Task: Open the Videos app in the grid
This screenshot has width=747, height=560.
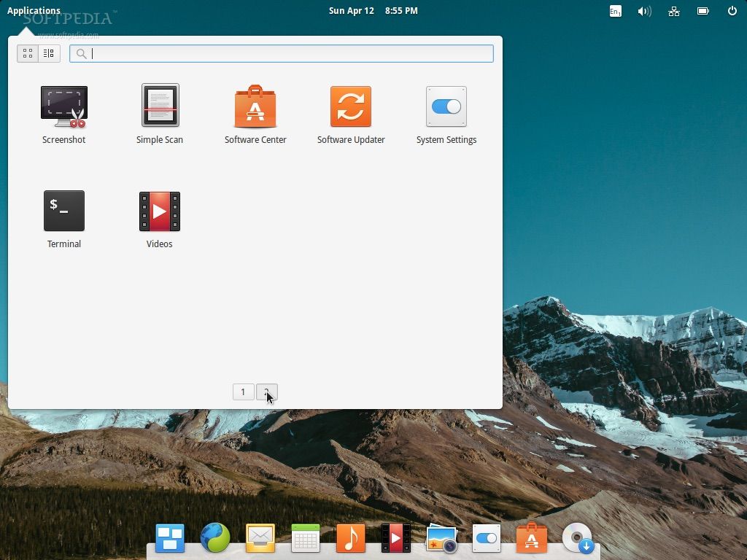Action: click(160, 211)
